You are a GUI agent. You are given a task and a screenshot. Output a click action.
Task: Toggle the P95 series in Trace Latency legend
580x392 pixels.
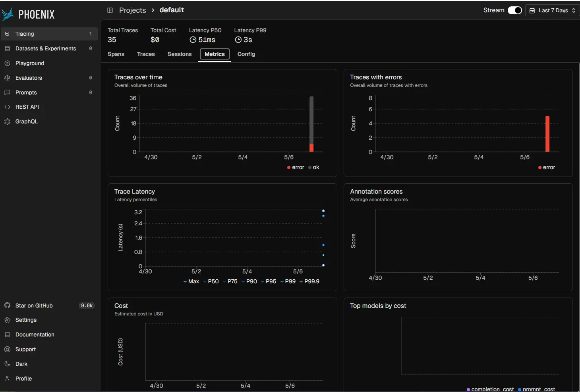(269, 281)
